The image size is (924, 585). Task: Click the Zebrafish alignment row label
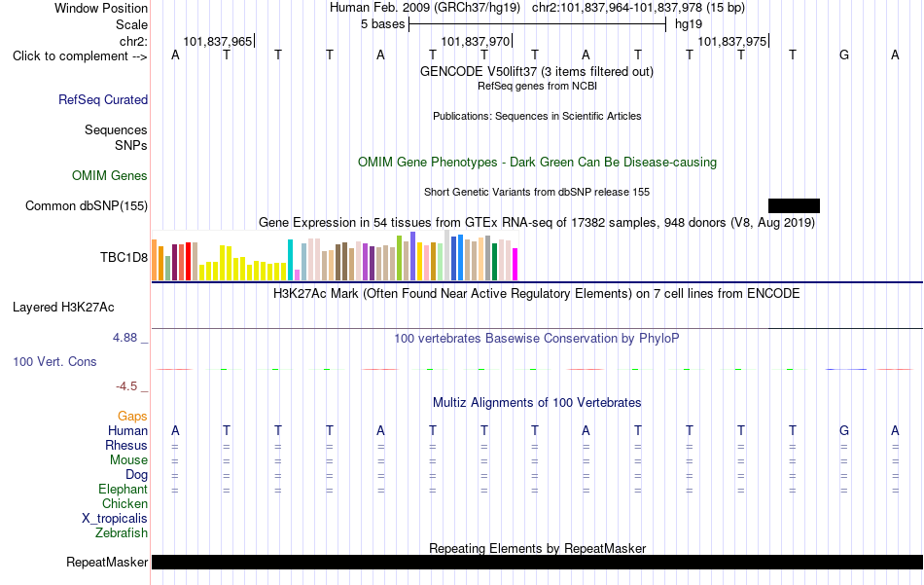pos(122,532)
